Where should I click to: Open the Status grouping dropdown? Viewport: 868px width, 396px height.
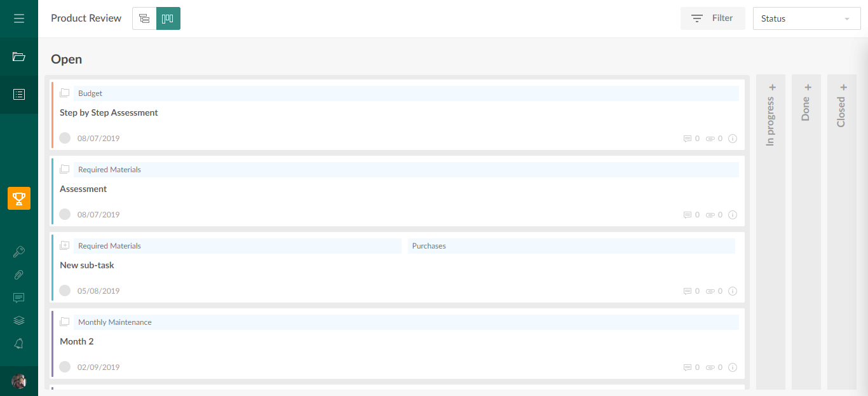click(x=807, y=18)
